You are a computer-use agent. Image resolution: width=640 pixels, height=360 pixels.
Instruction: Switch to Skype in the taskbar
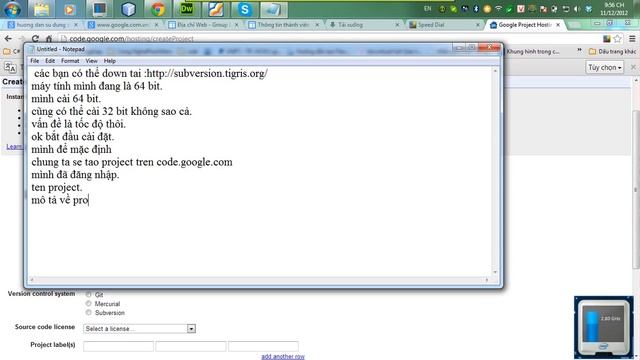(244, 9)
